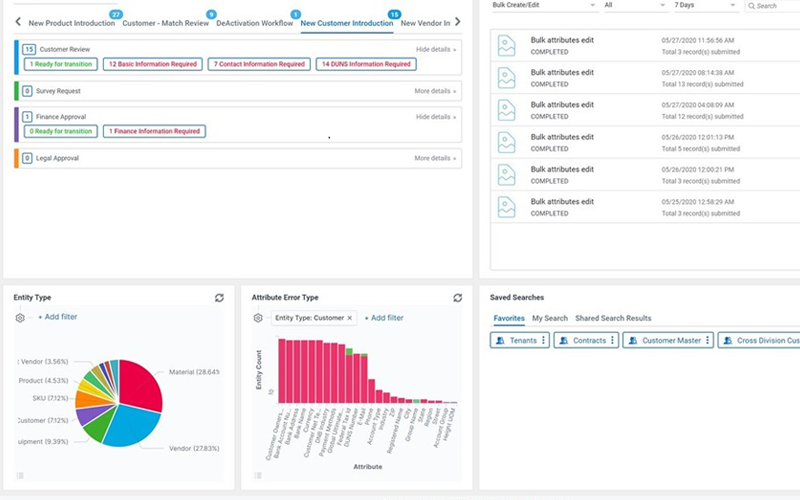Refresh the Entity Type chart
Image resolution: width=800 pixels, height=500 pixels.
[219, 298]
